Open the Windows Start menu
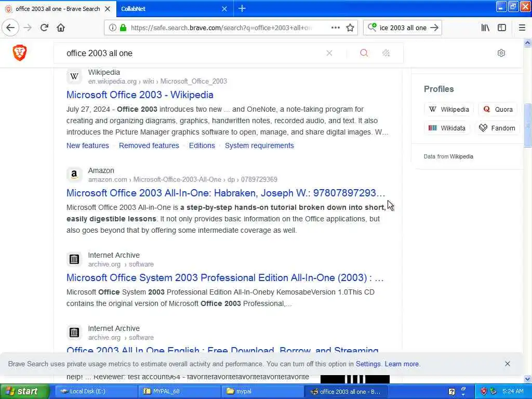Screen dimensions: 532x399 tap(24, 391)
